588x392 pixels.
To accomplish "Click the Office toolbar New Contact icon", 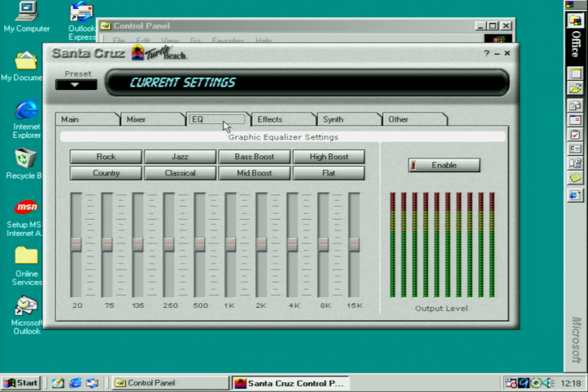I will (x=576, y=149).
